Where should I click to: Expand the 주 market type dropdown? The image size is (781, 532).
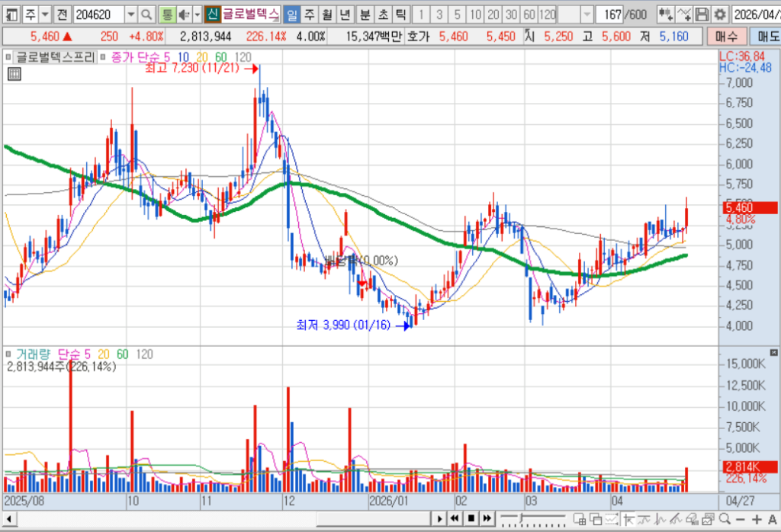click(x=45, y=15)
